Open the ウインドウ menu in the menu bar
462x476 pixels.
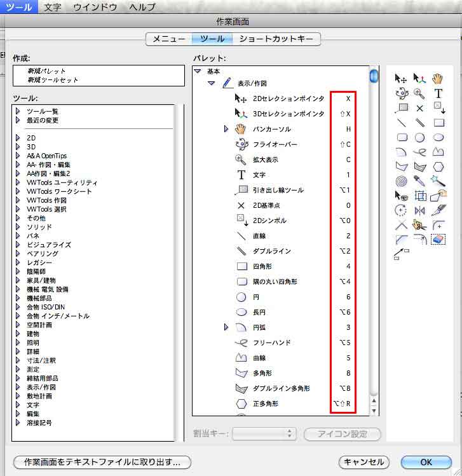(x=95, y=7)
